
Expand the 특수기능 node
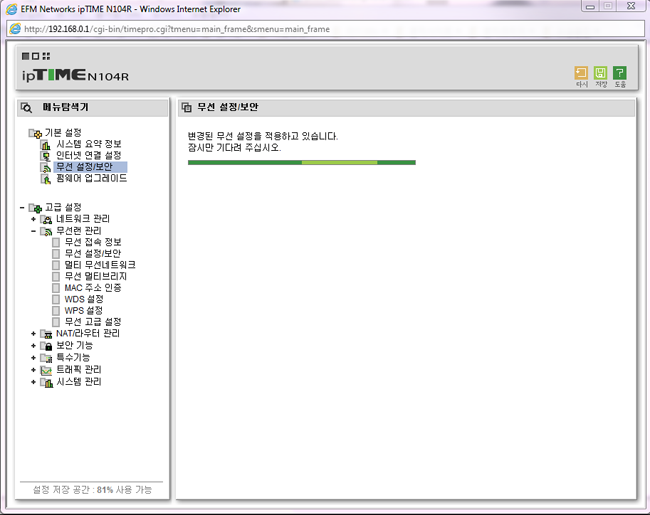click(x=34, y=357)
